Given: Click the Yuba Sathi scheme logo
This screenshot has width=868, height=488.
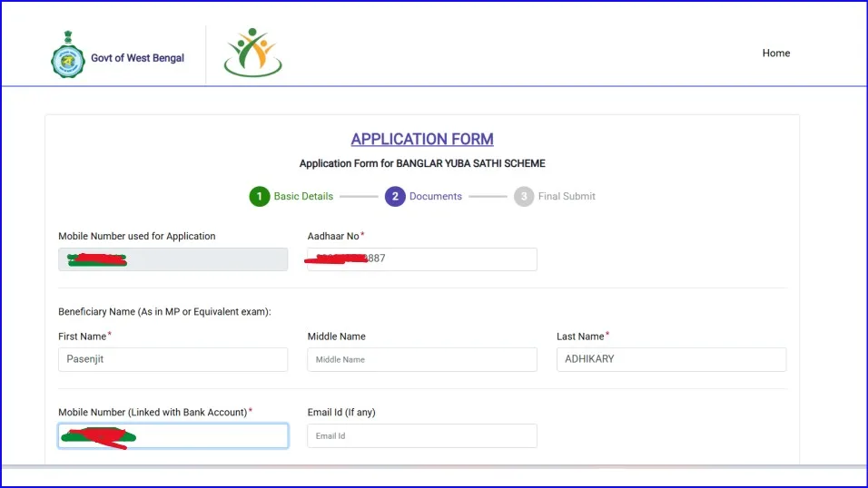Looking at the screenshot, I should pyautogui.click(x=253, y=53).
